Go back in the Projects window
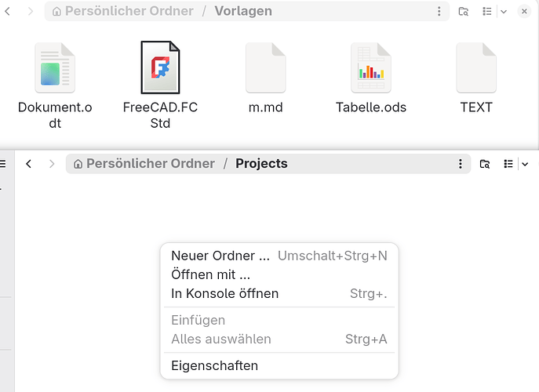The image size is (539, 392). (x=29, y=164)
